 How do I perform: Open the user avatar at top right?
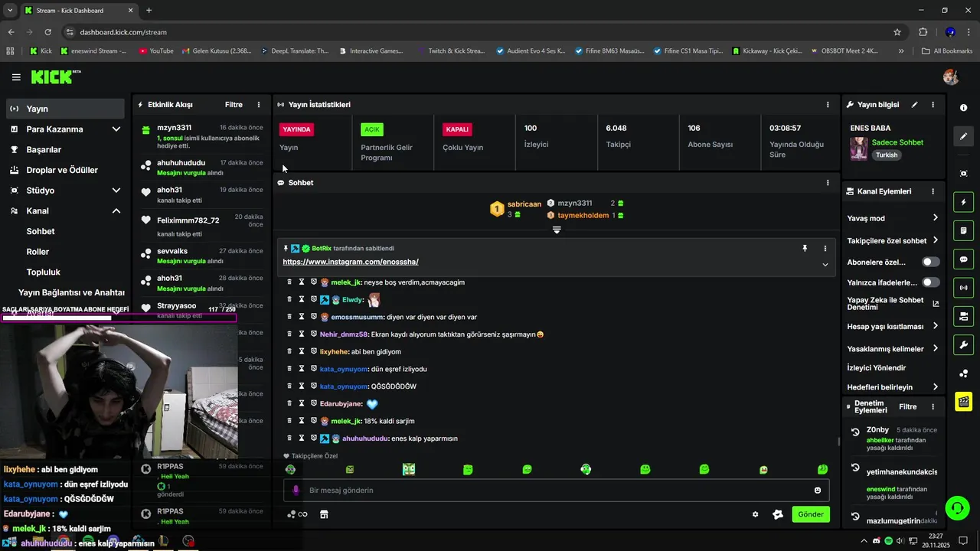951,77
